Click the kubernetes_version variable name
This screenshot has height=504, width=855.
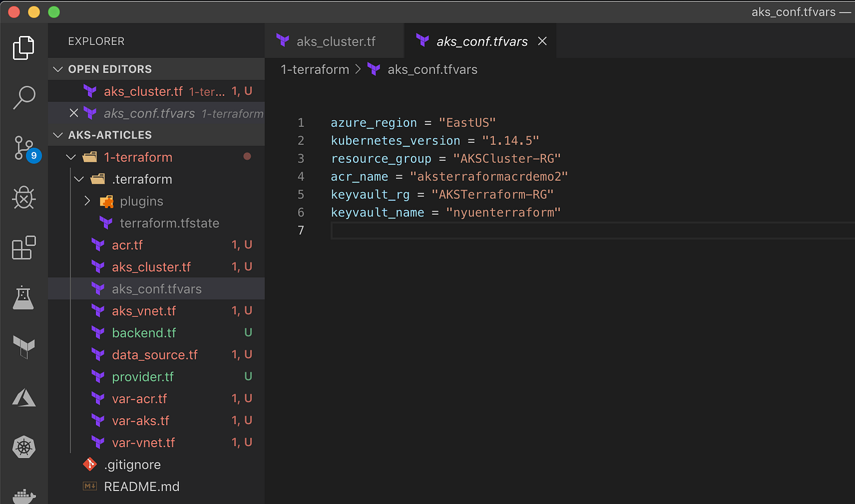point(395,140)
